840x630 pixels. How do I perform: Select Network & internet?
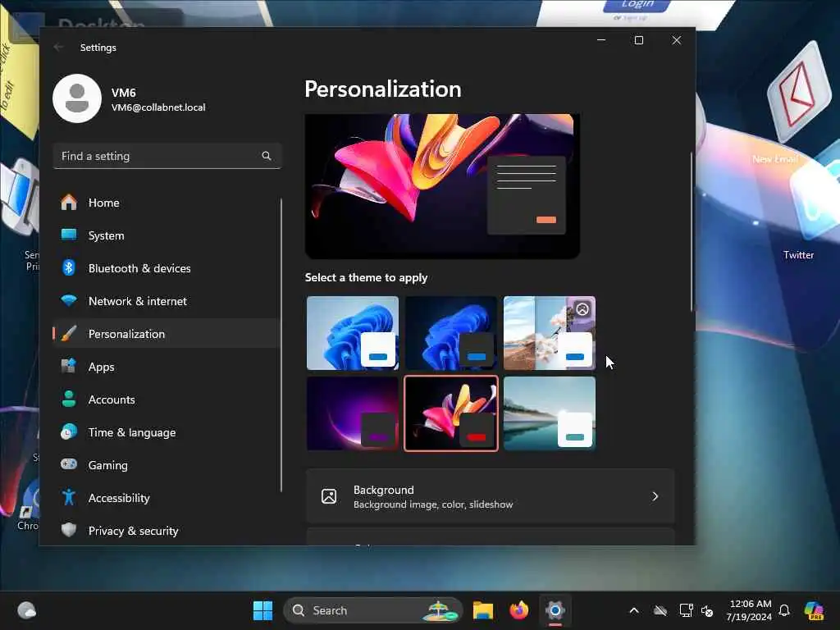[166, 301]
